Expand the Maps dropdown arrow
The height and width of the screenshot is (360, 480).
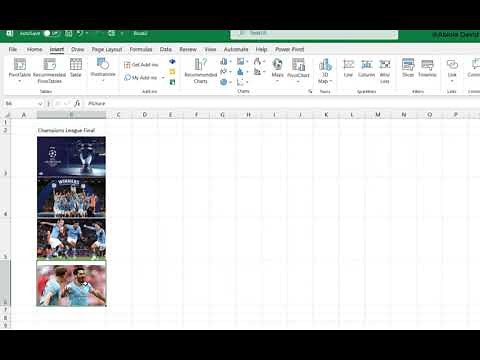(x=277, y=81)
